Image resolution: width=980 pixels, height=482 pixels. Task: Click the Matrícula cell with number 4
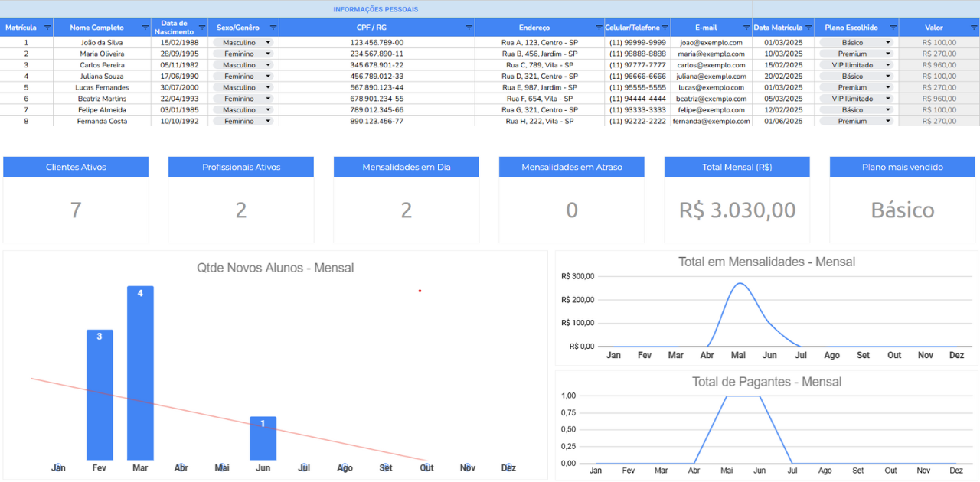26,77
